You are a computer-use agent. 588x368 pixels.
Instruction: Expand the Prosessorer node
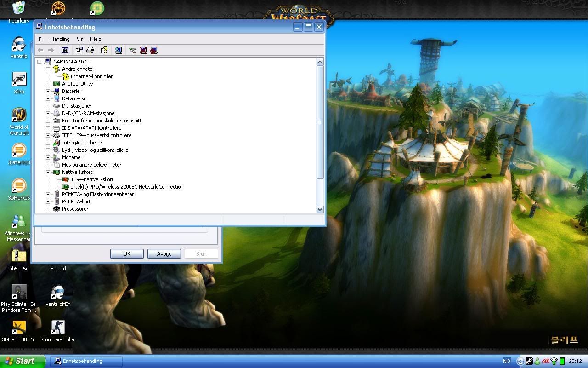(x=48, y=209)
